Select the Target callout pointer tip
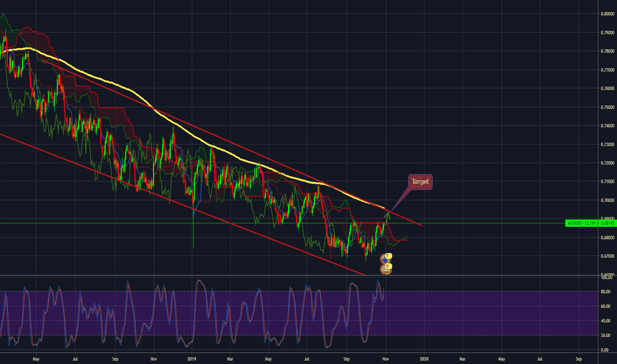This screenshot has height=364, width=617. [x=393, y=209]
